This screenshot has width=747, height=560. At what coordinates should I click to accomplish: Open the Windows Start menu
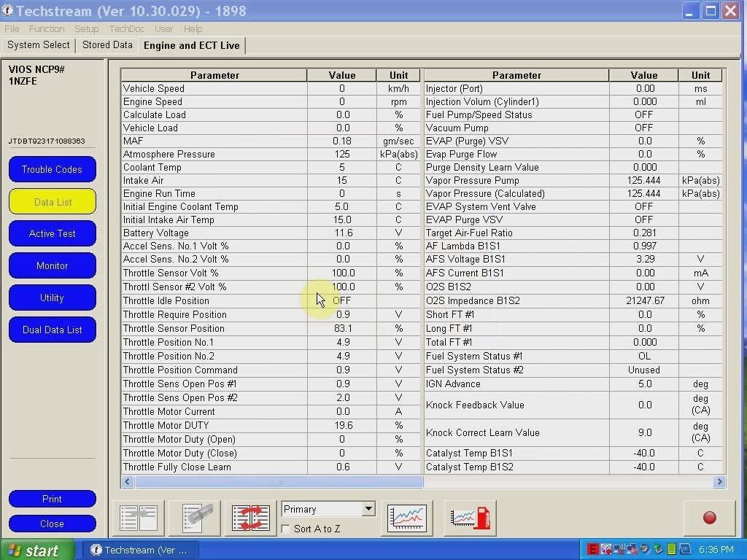[x=38, y=550]
